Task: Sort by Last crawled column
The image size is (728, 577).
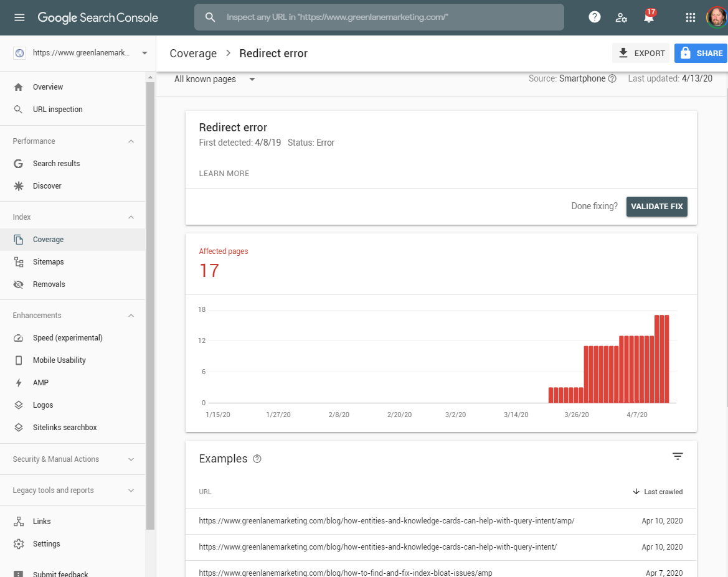Action: pyautogui.click(x=658, y=492)
